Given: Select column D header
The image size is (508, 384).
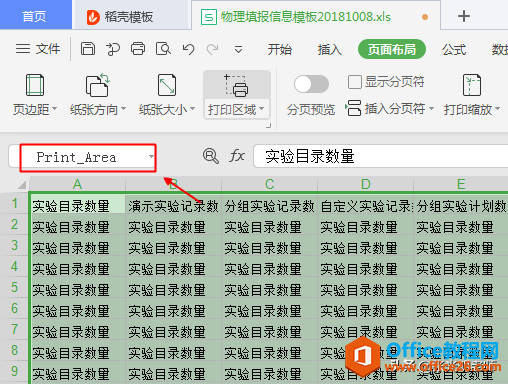Looking at the screenshot, I should [x=365, y=184].
